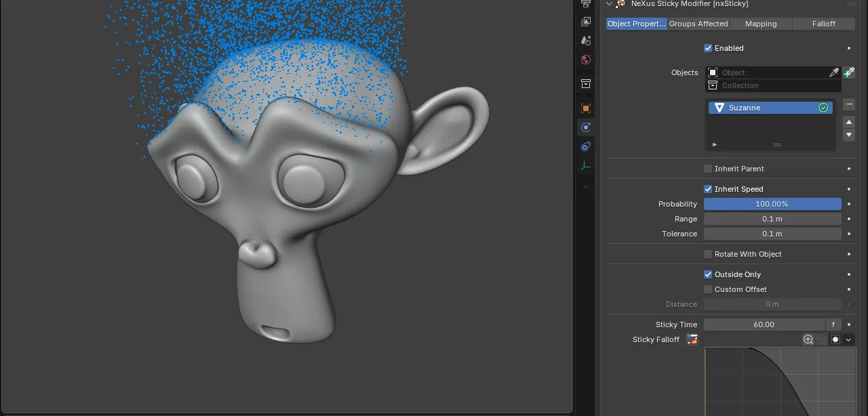Expand the object list filter options triangle

click(714, 144)
